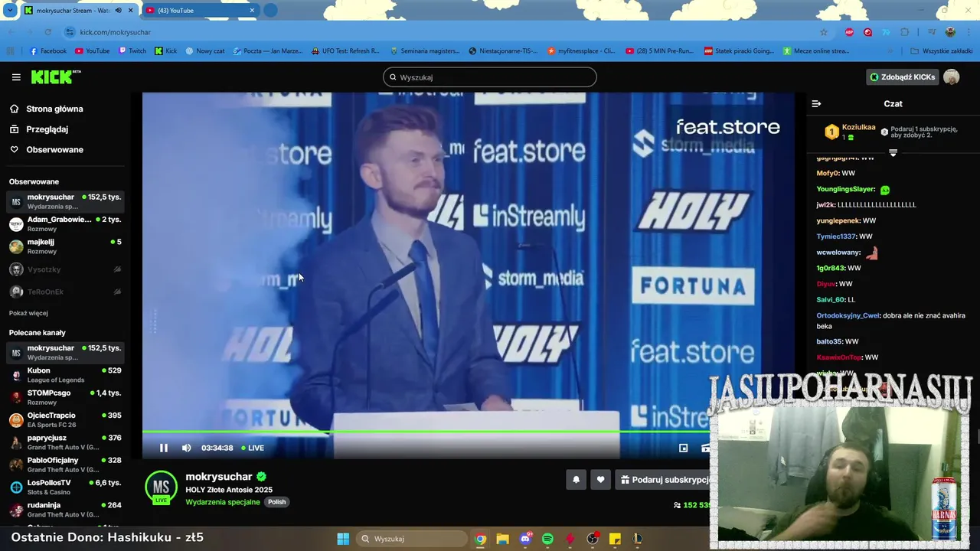Open OBS Studio from the taskbar
980x551 pixels.
(x=593, y=539)
